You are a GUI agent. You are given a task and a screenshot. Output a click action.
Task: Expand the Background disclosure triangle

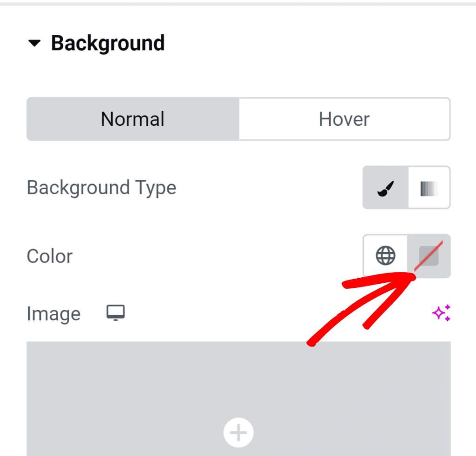click(35, 43)
